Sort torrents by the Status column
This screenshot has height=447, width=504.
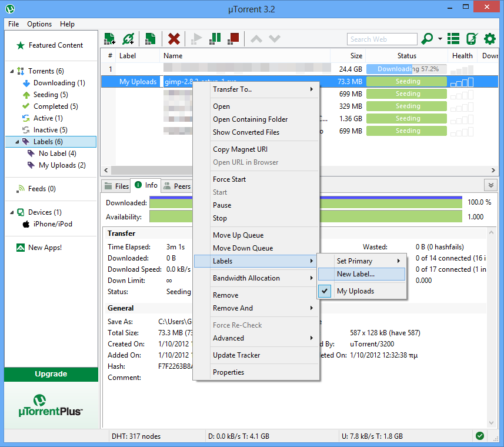406,56
